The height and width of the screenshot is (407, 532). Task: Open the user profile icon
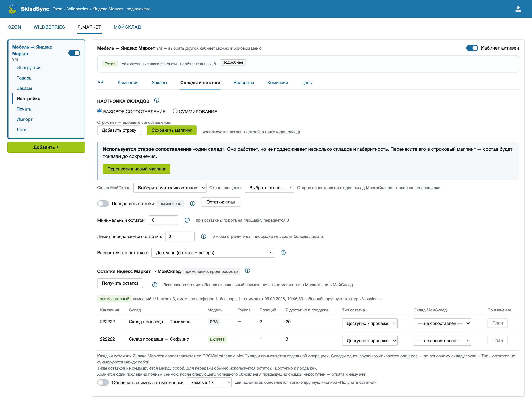pos(518,9)
